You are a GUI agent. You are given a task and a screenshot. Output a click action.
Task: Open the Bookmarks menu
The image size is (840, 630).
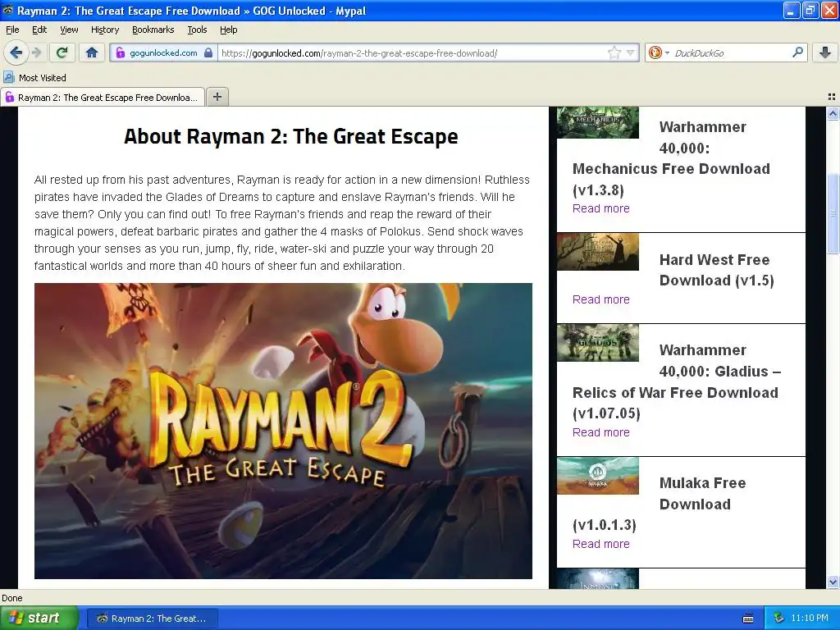tap(153, 30)
